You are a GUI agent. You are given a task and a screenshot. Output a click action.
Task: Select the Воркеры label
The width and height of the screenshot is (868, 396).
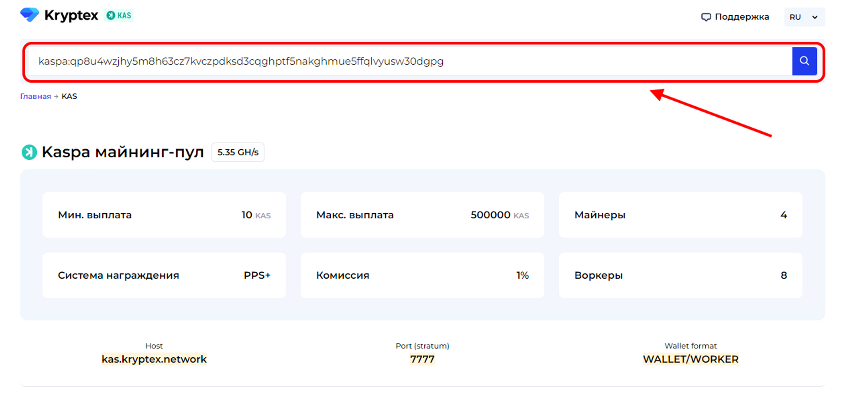(x=598, y=275)
